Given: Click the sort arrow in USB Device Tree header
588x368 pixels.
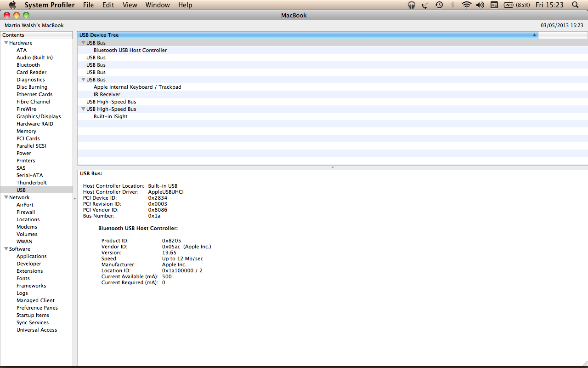Looking at the screenshot, I should [534, 35].
